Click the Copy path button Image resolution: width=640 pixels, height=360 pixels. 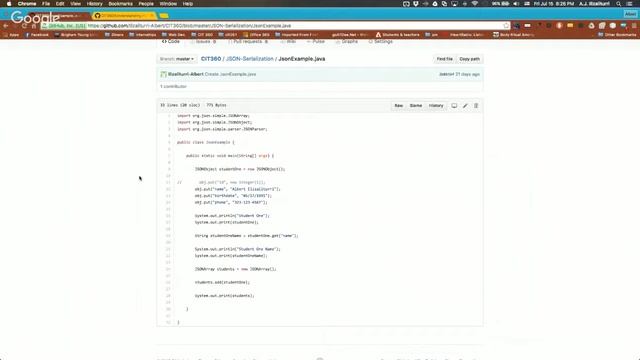coord(469,59)
